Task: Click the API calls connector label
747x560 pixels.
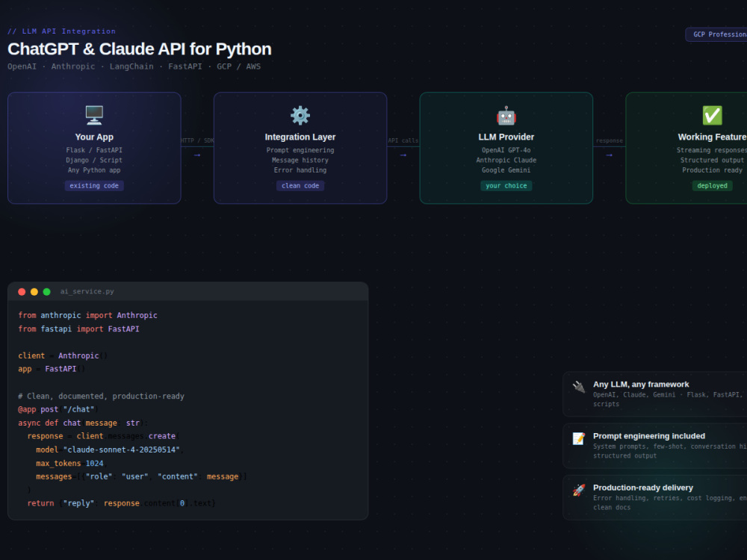Action: pos(403,140)
